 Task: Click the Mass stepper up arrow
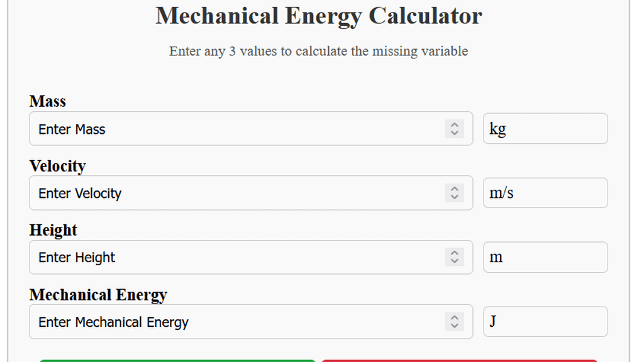[x=454, y=124]
